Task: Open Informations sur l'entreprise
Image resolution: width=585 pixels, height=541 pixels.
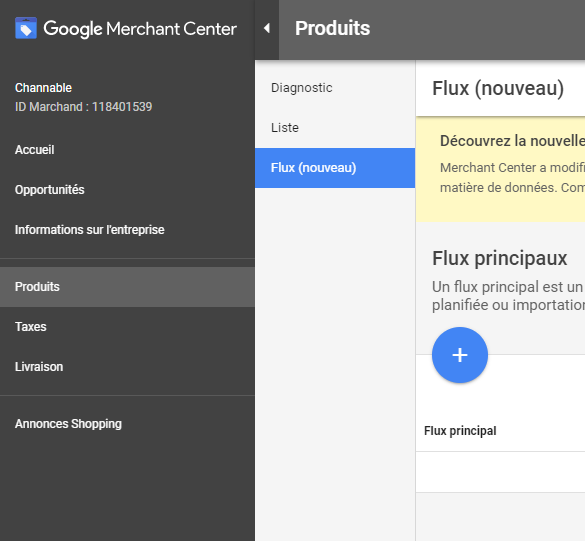Action: (90, 229)
